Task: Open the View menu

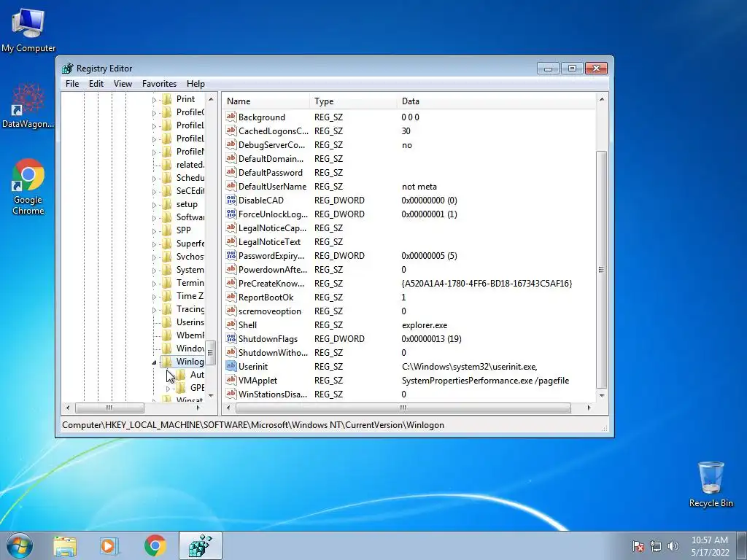Action: tap(123, 83)
